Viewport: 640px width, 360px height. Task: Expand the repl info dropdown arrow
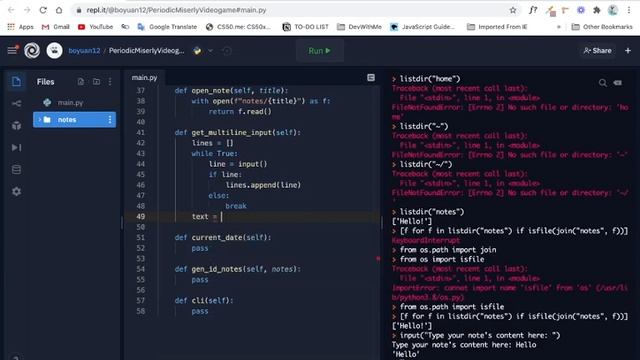coord(211,51)
